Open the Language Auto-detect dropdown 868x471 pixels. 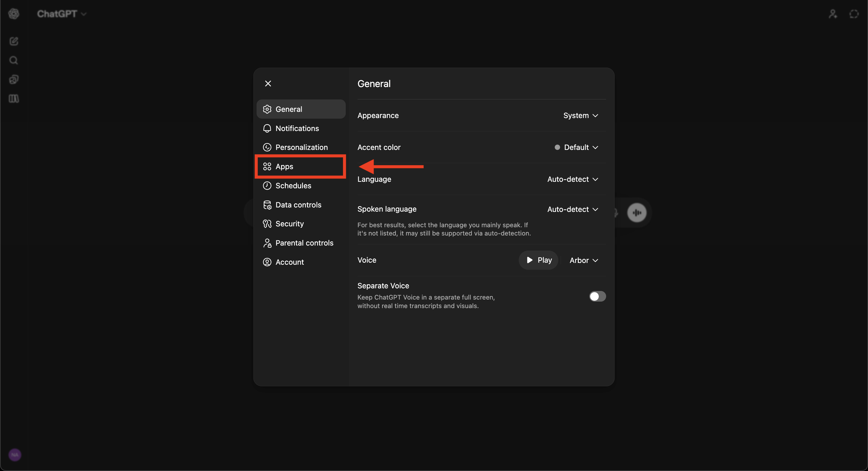572,179
